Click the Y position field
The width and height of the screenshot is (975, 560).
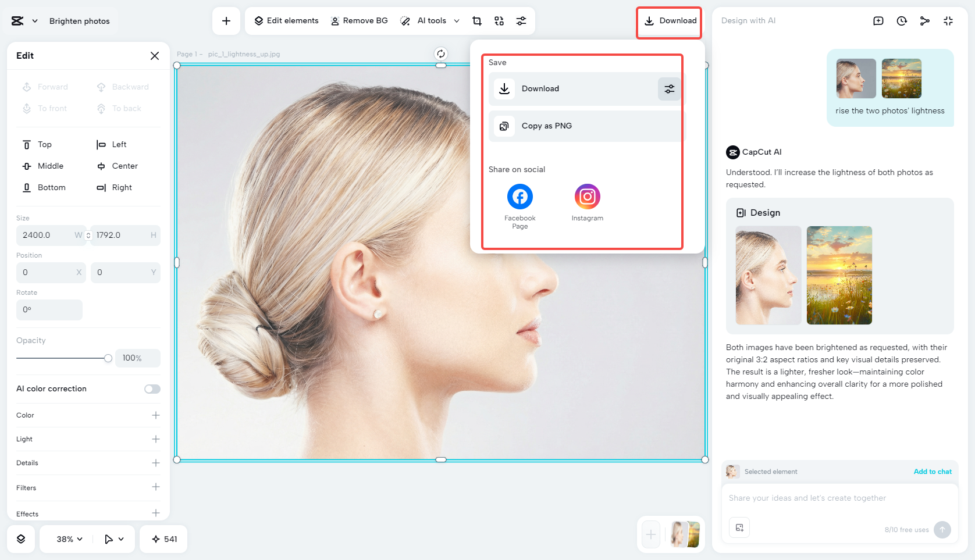tap(125, 273)
